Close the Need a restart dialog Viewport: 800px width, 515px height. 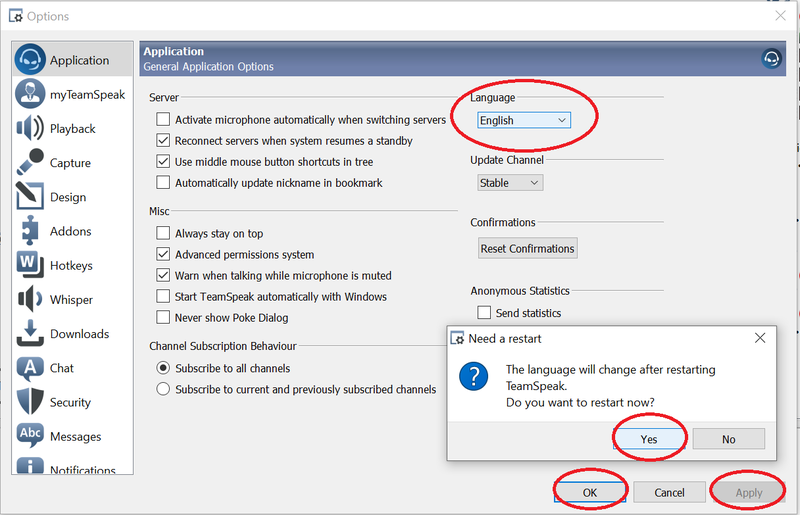(760, 338)
